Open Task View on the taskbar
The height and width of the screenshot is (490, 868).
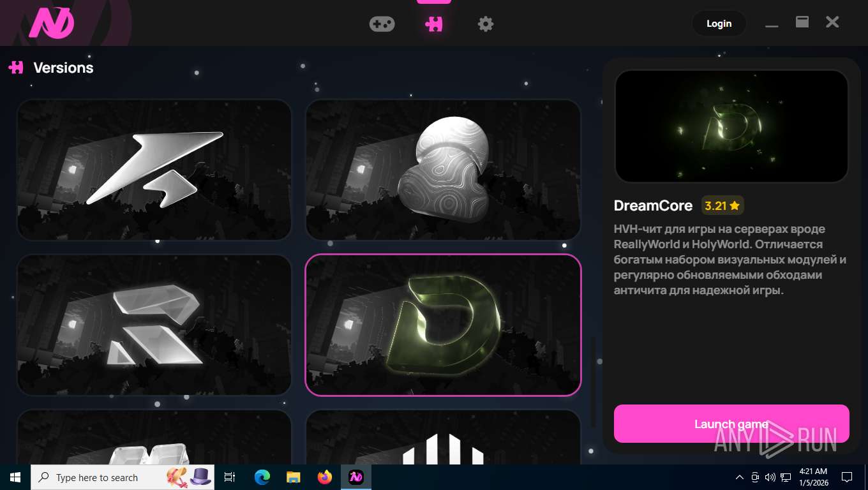[x=230, y=477]
